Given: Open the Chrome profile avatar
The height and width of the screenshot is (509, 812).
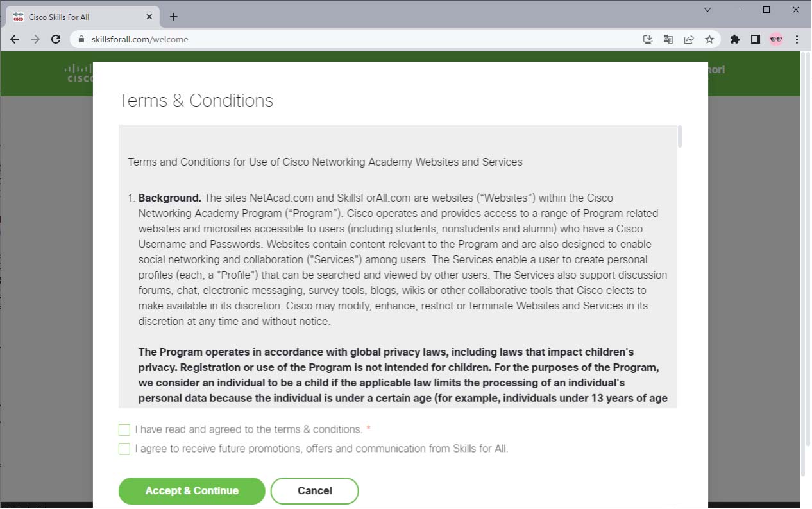Looking at the screenshot, I should [x=776, y=39].
